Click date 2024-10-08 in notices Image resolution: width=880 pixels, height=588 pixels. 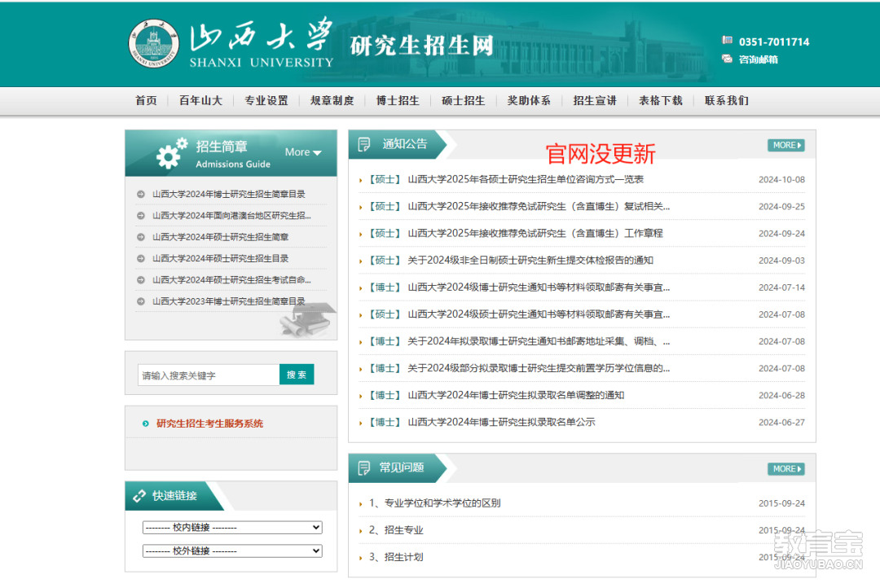781,179
